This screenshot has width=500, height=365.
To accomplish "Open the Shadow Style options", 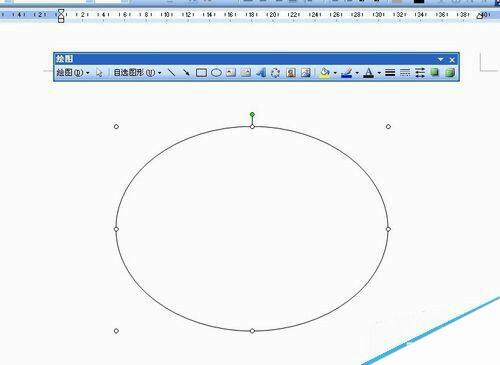I will coord(435,72).
